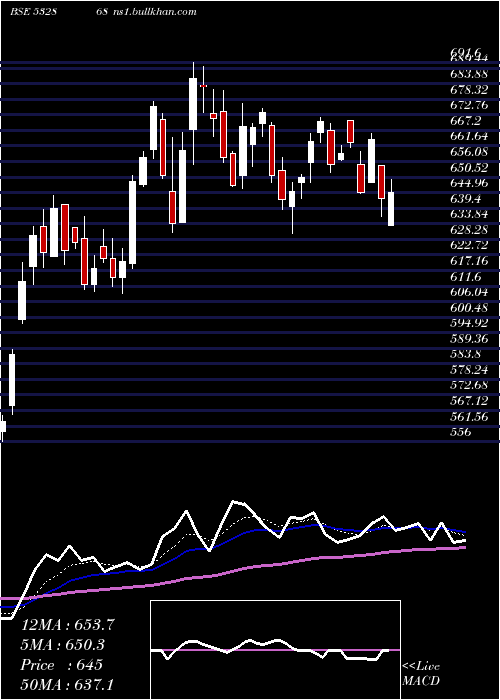
Task: Select the 606.04 price axis label
Action: 468,292
